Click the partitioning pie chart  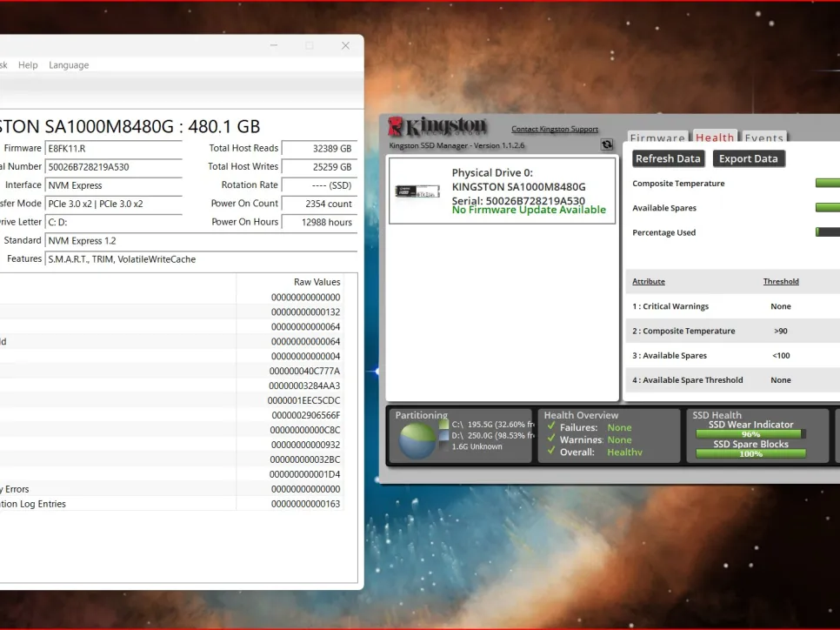417,439
